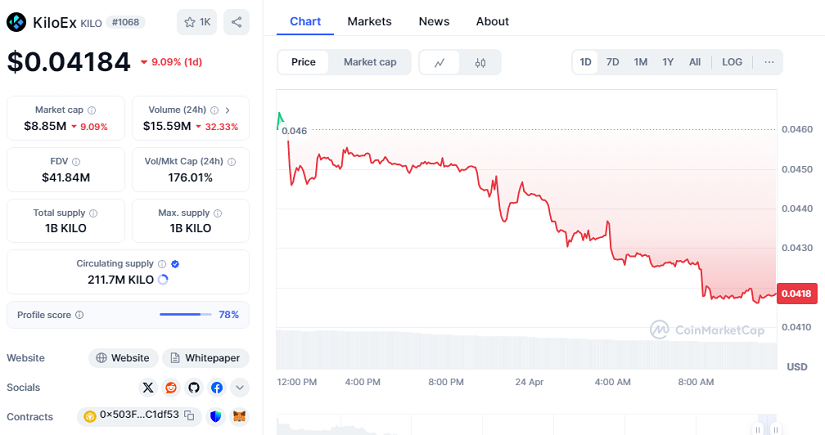Open chart more options ellipsis menu

[768, 62]
